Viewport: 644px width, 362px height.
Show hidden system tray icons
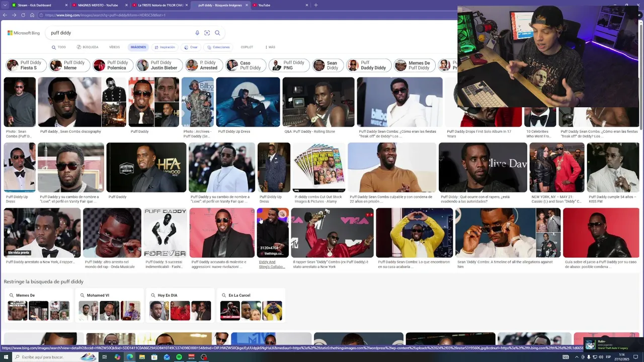coord(577,357)
